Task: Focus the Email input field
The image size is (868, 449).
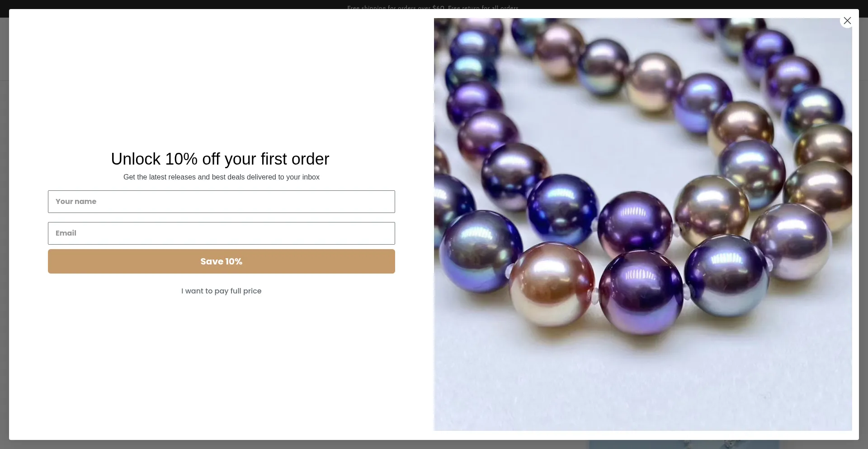Action: tap(222, 233)
